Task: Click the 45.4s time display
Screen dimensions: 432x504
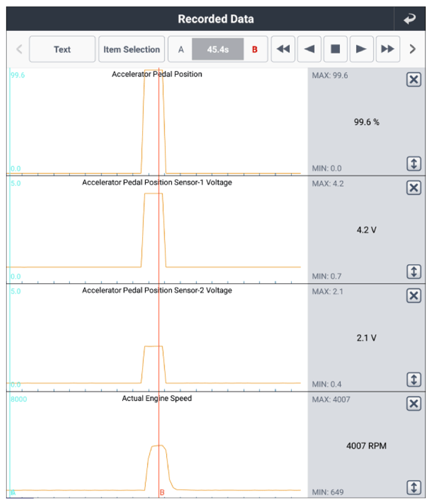Action: (218, 49)
